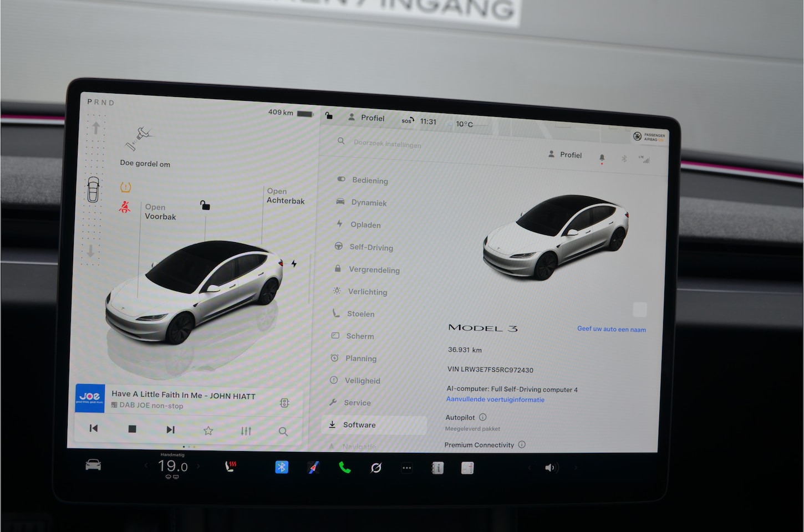Toggle padlock above the car image
Viewport: 804px width, 532px height.
pyautogui.click(x=205, y=205)
